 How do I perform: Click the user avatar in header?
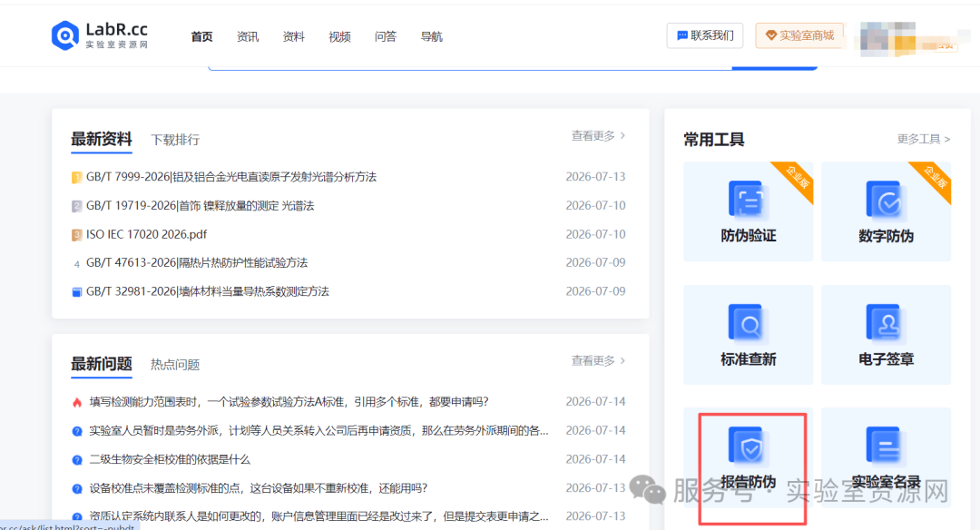coord(887,37)
